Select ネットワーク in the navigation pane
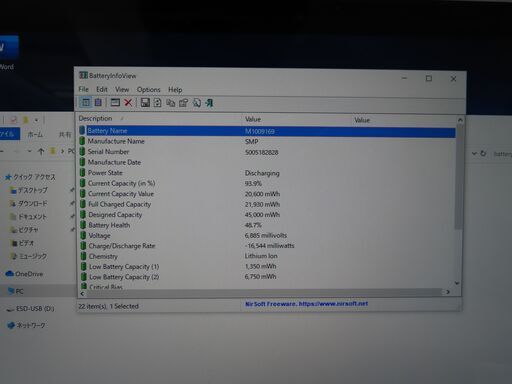This screenshot has width=512, height=384. pyautogui.click(x=26, y=325)
